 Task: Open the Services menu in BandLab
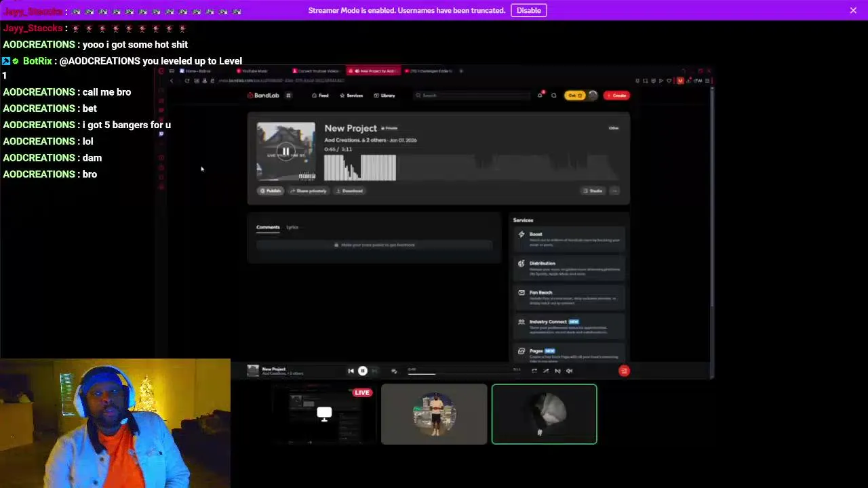coord(351,96)
